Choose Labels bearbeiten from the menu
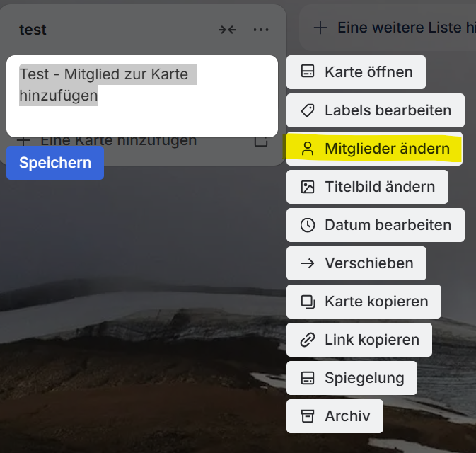This screenshot has height=453, width=476. coord(387,110)
